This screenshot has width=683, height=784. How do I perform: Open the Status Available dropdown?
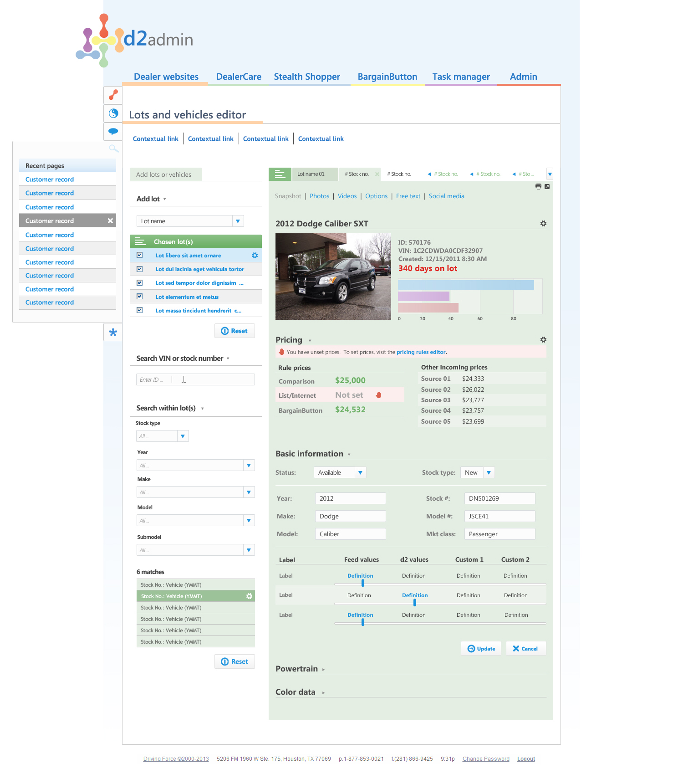pos(360,472)
